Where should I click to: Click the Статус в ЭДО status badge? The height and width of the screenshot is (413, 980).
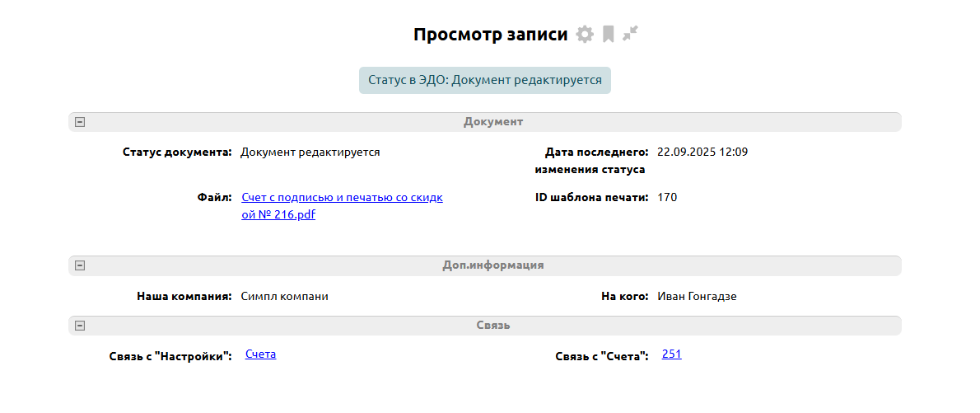click(x=485, y=81)
